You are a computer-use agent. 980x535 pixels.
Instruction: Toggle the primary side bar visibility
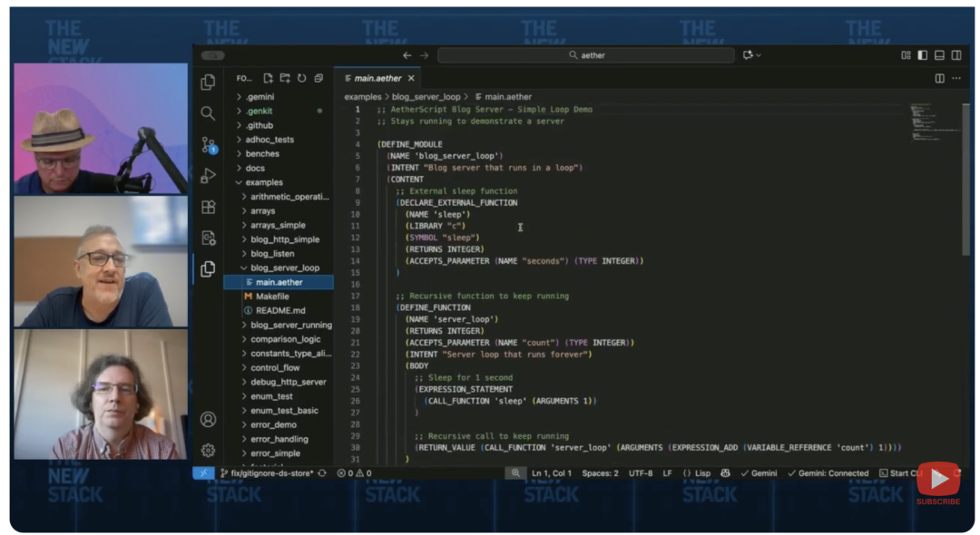pos(923,55)
